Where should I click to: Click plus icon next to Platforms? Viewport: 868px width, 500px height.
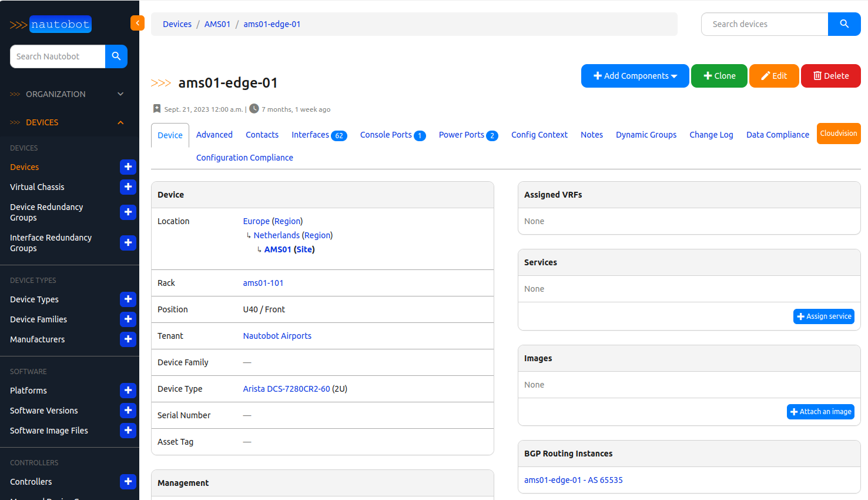pos(128,391)
